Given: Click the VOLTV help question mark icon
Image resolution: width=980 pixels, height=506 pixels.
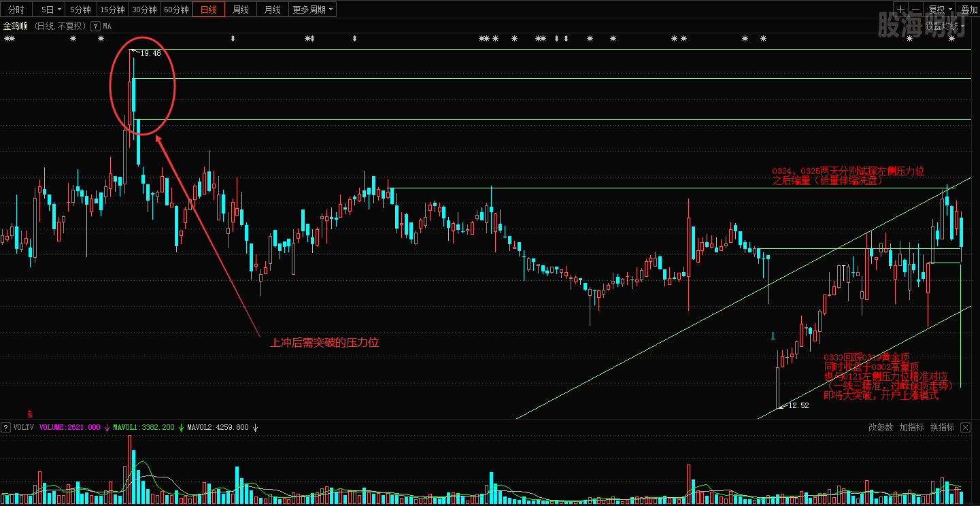Looking at the screenshot, I should point(6,428).
